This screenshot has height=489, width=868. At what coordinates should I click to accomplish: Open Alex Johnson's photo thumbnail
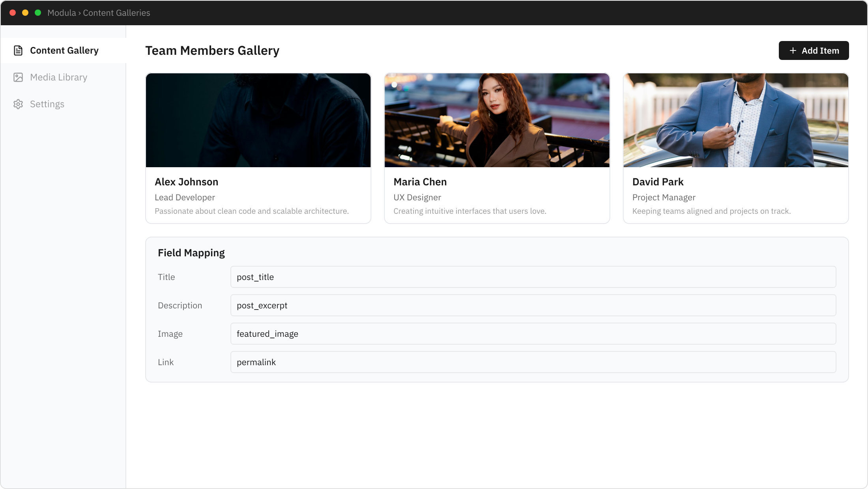[x=258, y=120]
